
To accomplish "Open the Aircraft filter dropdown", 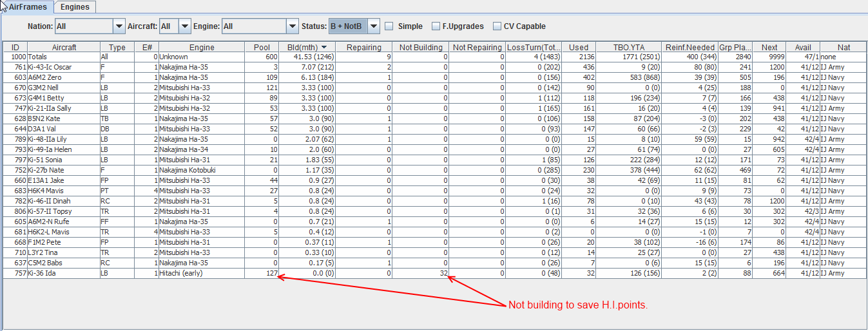I will 185,26.
